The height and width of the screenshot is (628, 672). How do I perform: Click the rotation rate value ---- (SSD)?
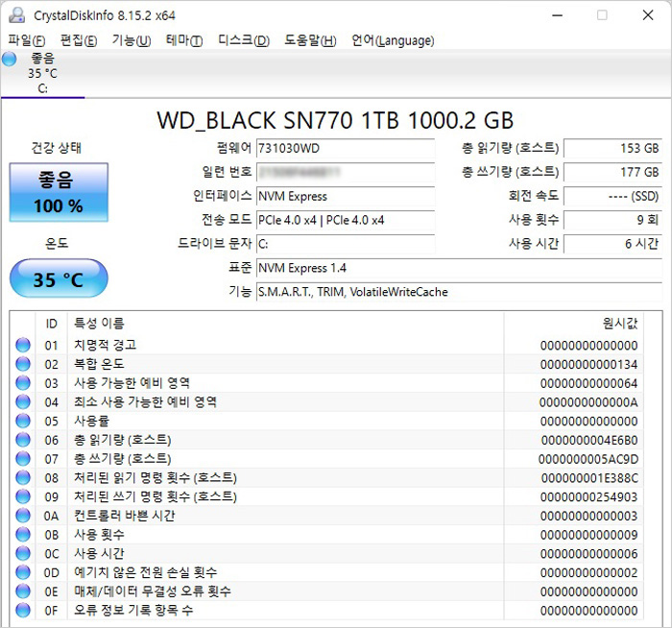[612, 196]
